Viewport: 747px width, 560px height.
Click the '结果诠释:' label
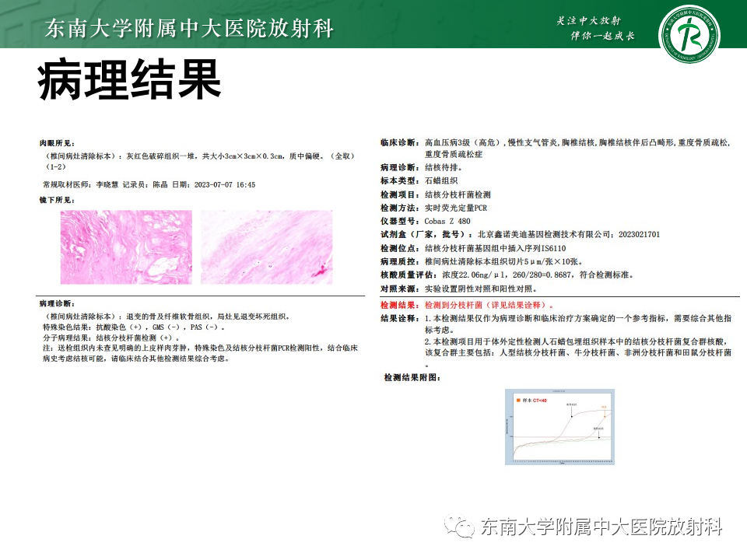tap(400, 318)
